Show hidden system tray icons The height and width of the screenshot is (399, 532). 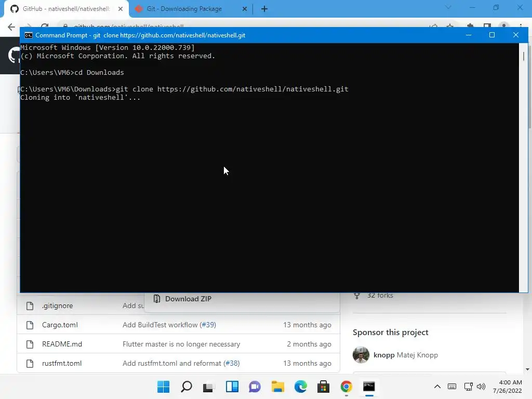[437, 387]
